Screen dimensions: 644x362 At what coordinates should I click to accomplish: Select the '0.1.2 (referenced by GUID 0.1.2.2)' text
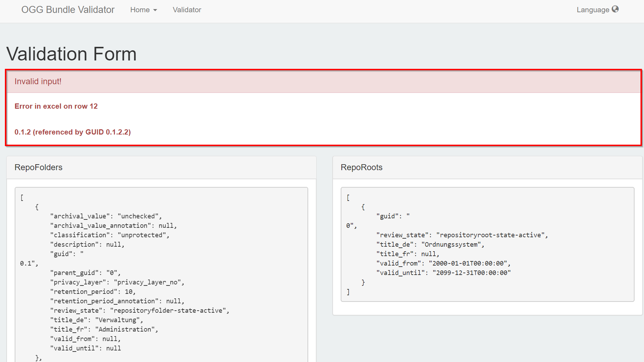[x=73, y=132]
